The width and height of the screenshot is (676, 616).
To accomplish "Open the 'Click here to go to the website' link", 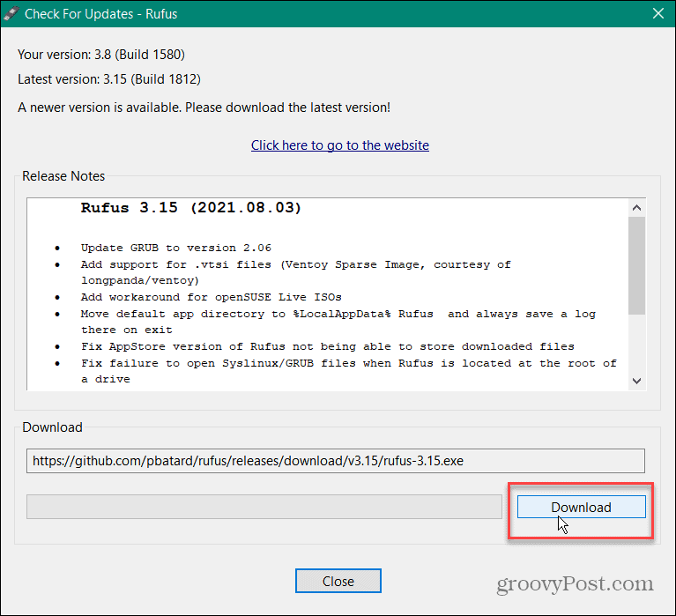I will pyautogui.click(x=339, y=145).
